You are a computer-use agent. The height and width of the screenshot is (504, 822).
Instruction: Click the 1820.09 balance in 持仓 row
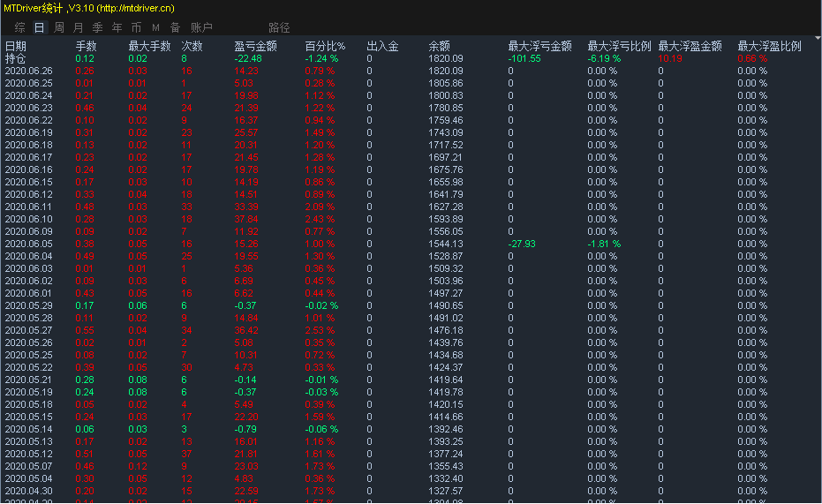(x=445, y=58)
